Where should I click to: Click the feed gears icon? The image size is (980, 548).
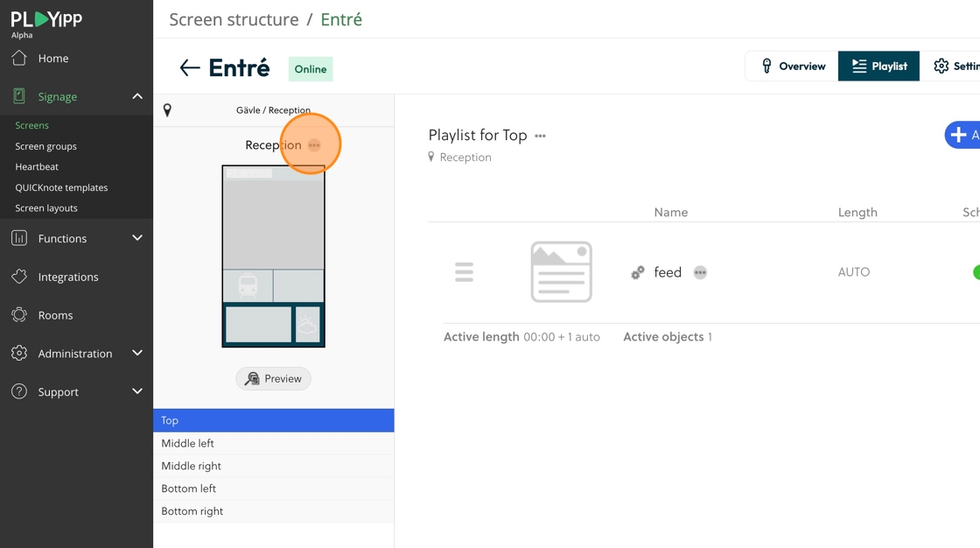tap(638, 272)
